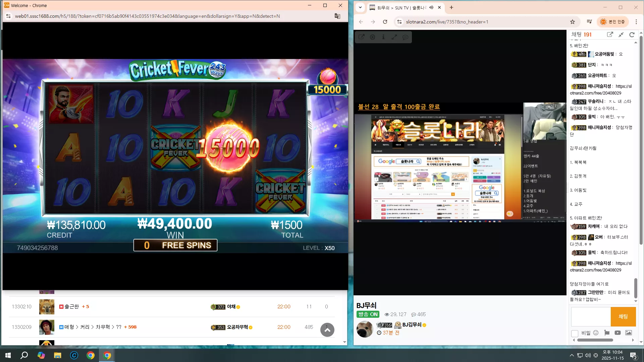Open the Chrome three-dot menu
Viewport: 644px width, 362px height.
(x=636, y=22)
